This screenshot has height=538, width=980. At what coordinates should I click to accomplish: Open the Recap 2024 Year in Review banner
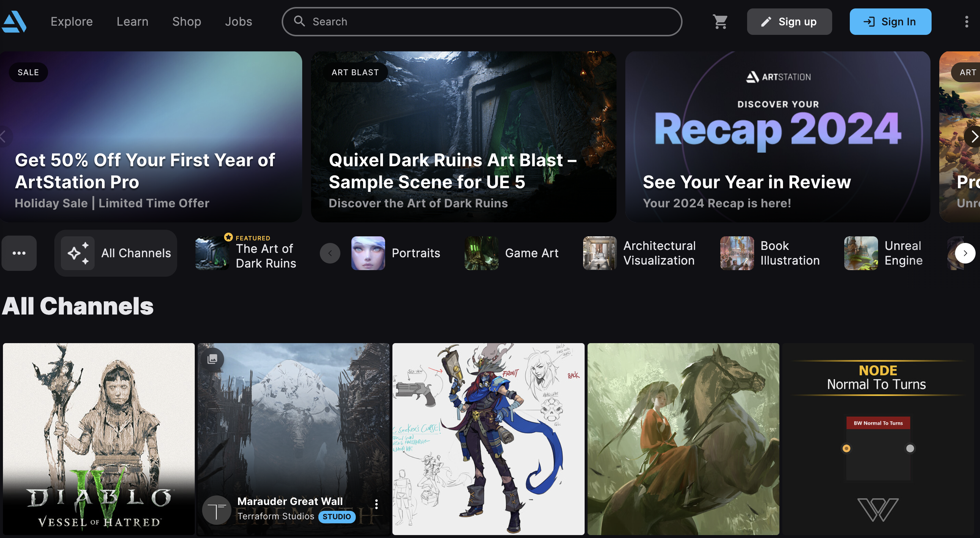tap(778, 137)
